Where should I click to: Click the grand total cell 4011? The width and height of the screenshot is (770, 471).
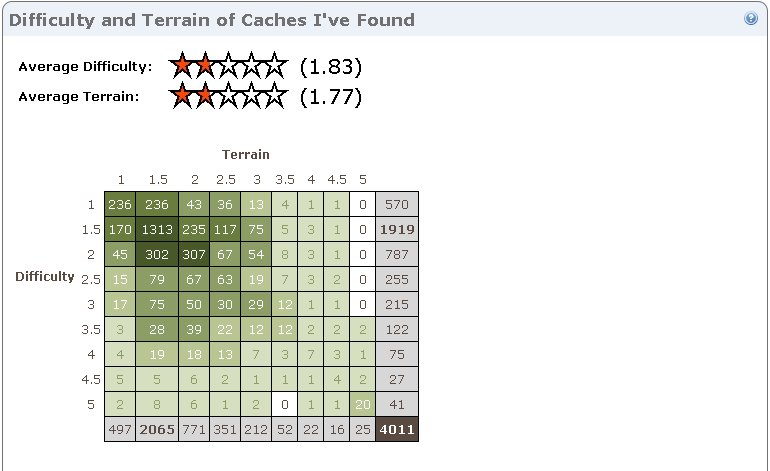coord(398,430)
